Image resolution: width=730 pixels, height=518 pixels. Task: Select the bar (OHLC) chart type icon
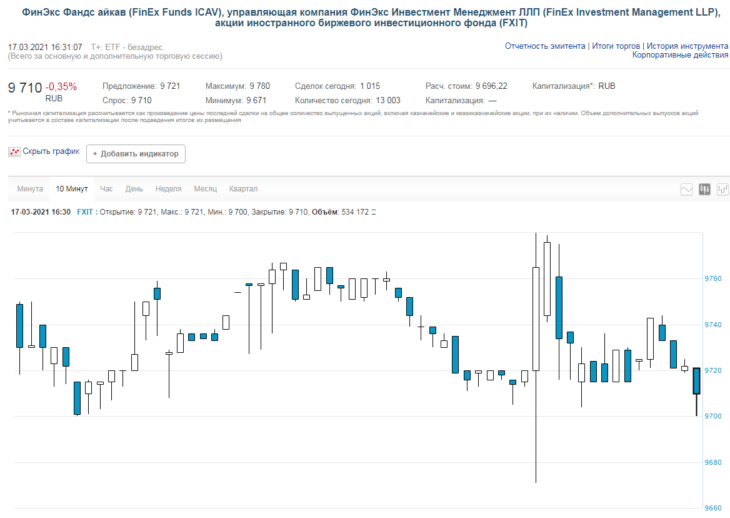pyautogui.click(x=723, y=189)
